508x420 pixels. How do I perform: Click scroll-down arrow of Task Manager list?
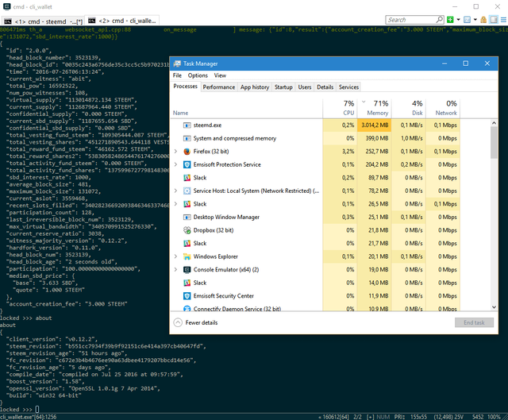click(494, 307)
